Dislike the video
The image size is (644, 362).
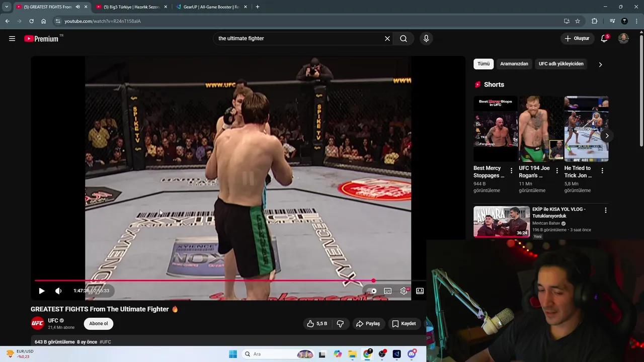(x=341, y=324)
